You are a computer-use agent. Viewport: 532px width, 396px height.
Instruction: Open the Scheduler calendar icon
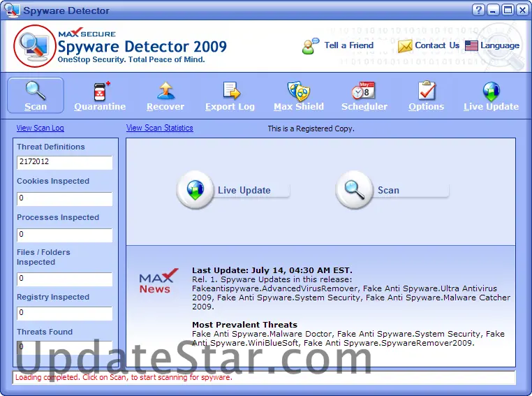363,91
